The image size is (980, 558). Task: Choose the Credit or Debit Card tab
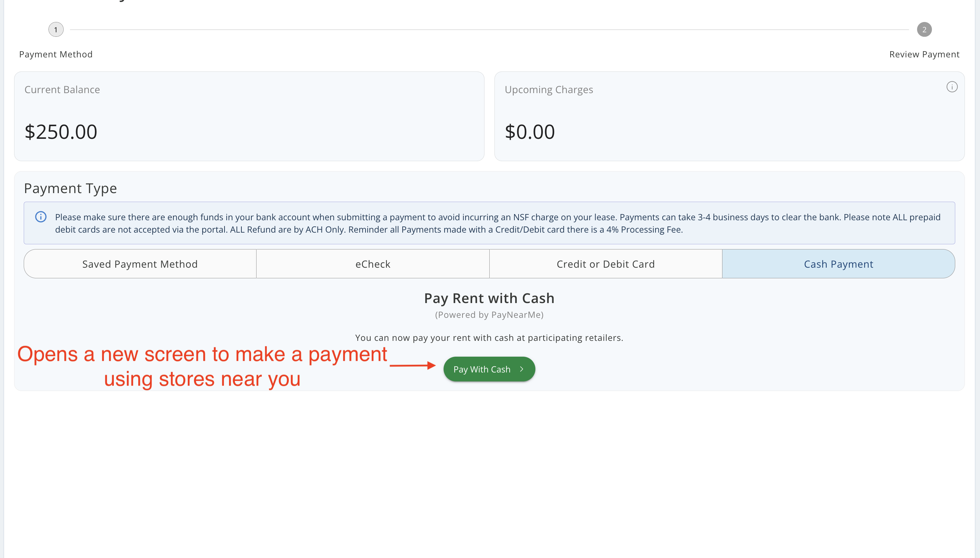click(606, 264)
